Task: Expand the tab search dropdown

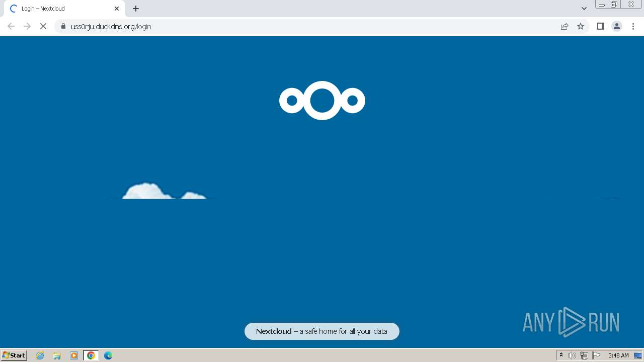Action: coord(584,9)
